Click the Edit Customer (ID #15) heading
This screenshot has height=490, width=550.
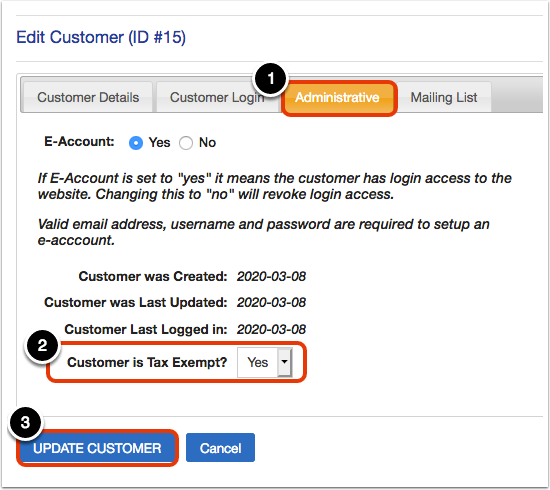(101, 37)
